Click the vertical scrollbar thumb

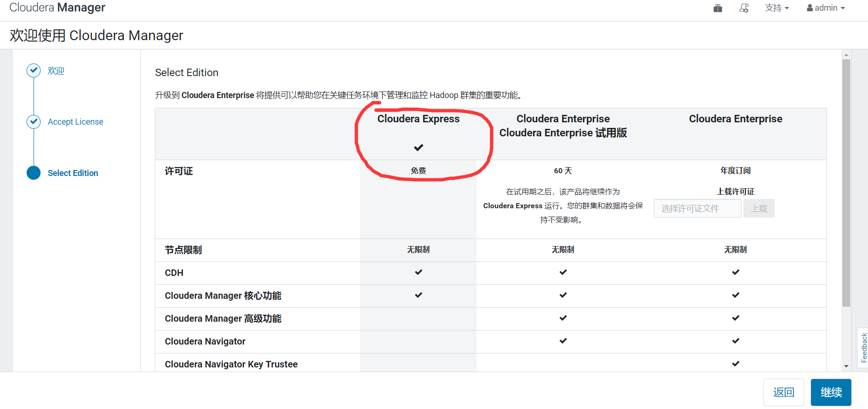coord(846,183)
